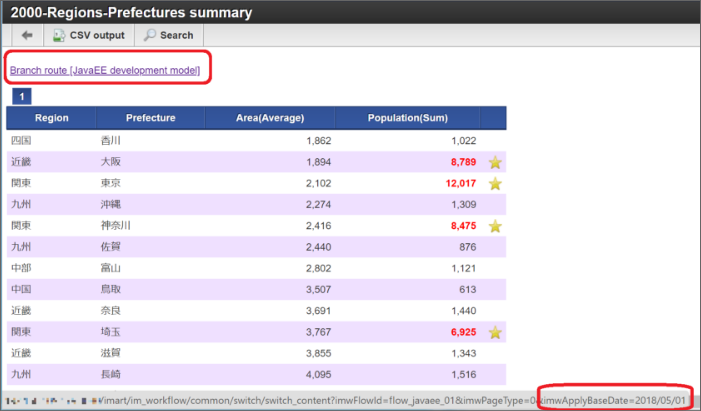This screenshot has height=411, width=701.
Task: Click the Prefecture column header
Action: (x=151, y=118)
